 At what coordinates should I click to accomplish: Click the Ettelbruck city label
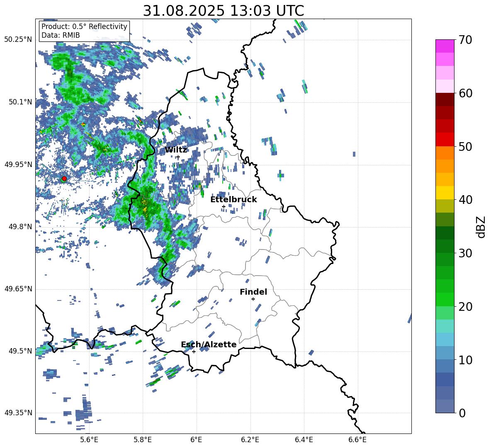click(x=233, y=199)
